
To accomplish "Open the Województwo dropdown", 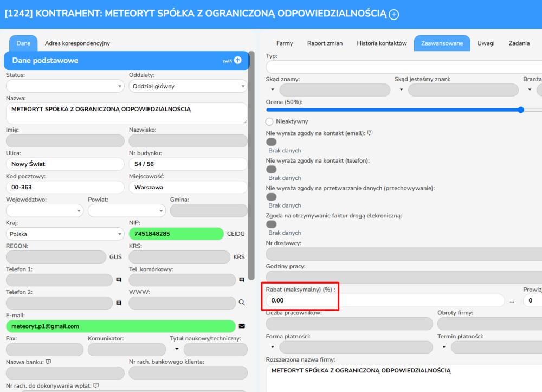I will coord(44,210).
